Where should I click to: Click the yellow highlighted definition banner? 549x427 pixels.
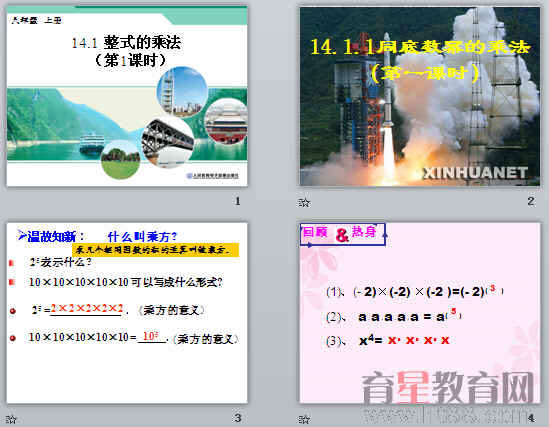156,250
